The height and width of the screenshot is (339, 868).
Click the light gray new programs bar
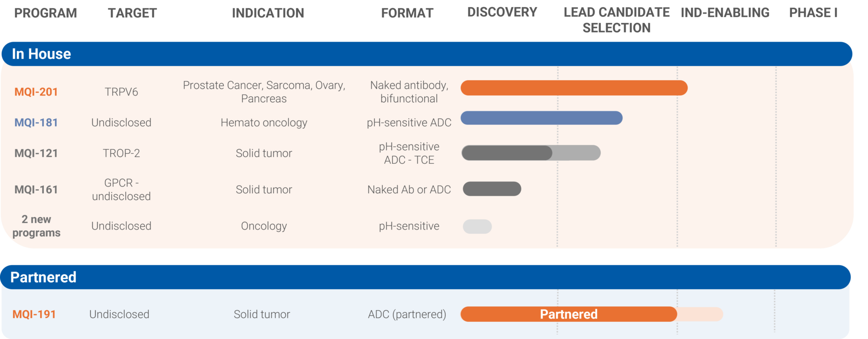click(477, 226)
